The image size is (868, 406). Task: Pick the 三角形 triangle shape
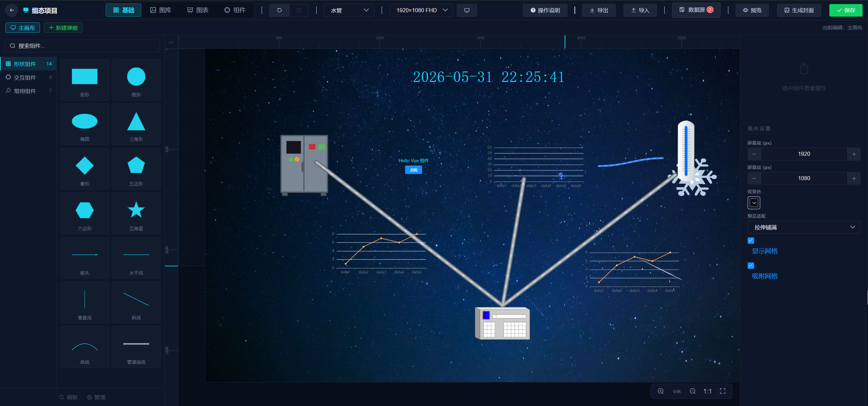[136, 124]
